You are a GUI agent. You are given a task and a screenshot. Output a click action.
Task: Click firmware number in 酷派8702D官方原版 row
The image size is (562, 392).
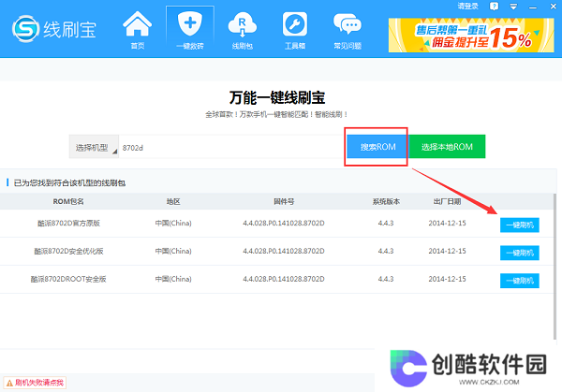284,223
